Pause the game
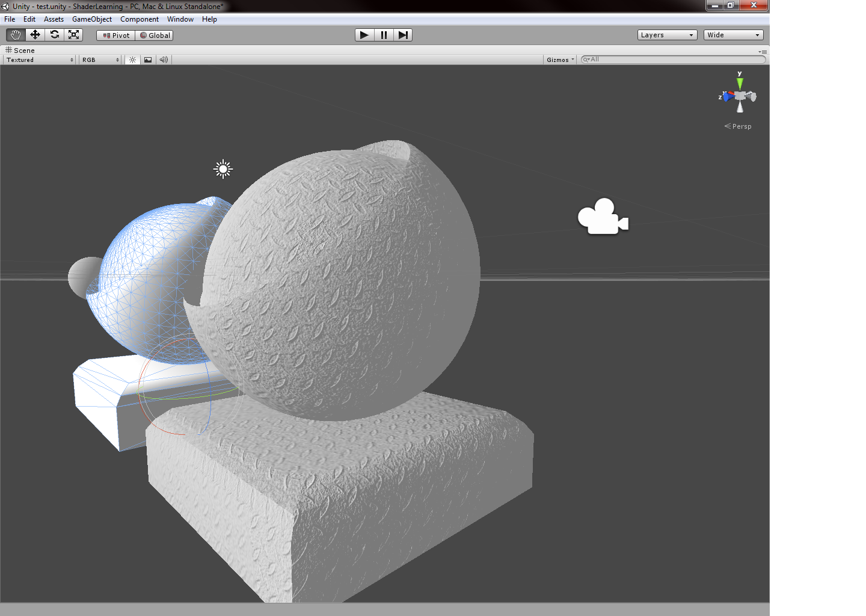 (x=384, y=35)
